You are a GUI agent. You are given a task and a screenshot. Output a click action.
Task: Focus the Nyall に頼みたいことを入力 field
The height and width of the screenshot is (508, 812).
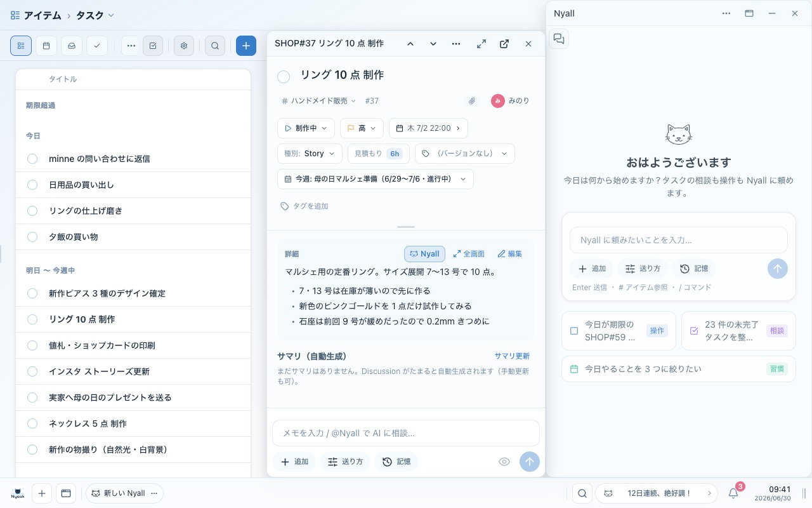click(679, 240)
